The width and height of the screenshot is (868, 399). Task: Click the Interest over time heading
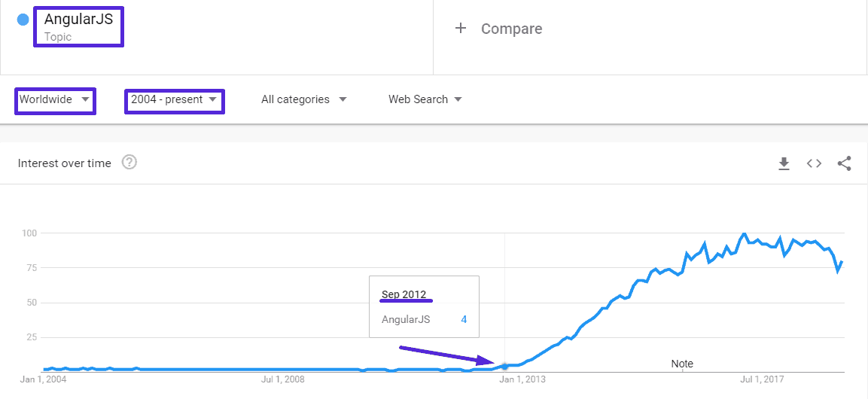point(65,163)
